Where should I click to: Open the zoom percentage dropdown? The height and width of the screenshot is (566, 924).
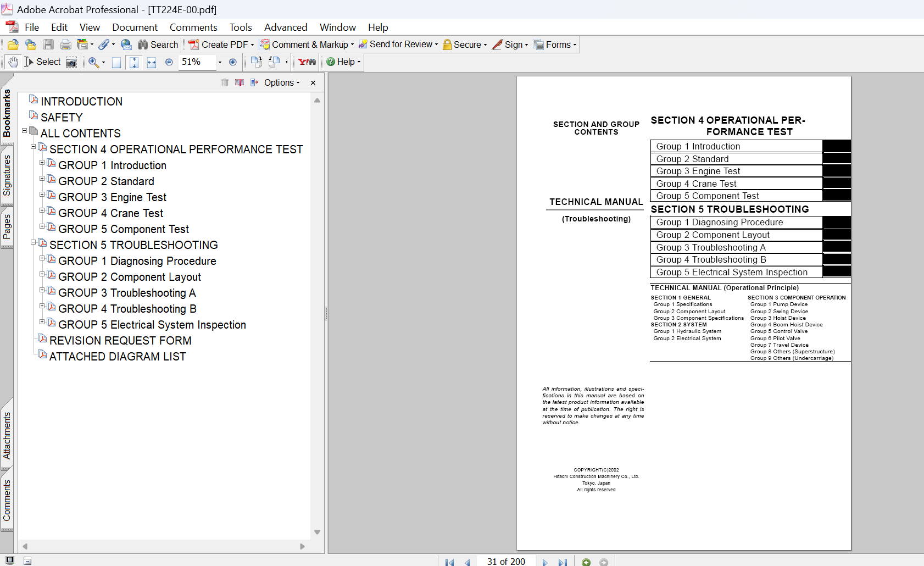(220, 62)
